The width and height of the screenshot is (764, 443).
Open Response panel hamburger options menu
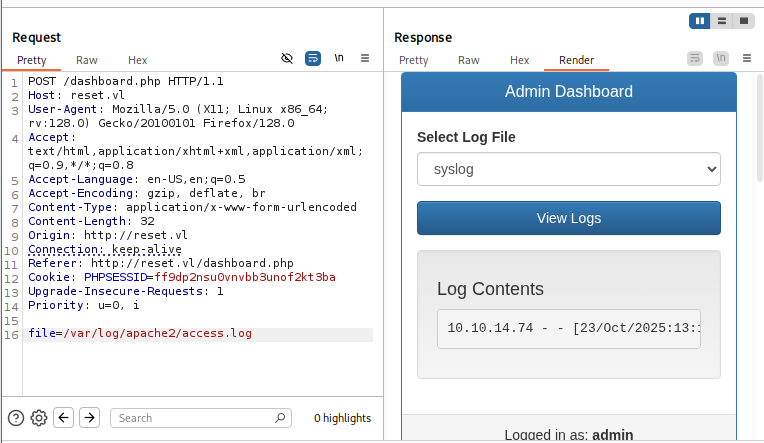(x=747, y=58)
